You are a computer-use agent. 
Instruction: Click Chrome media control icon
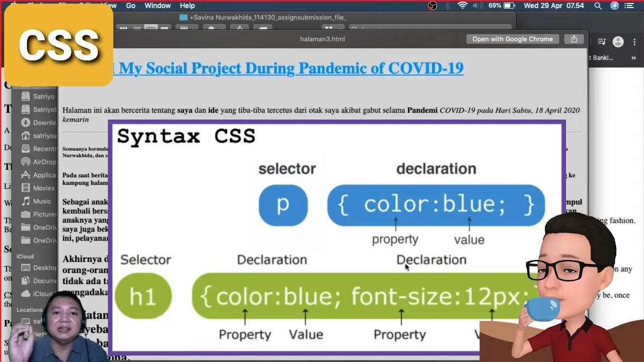(x=602, y=42)
